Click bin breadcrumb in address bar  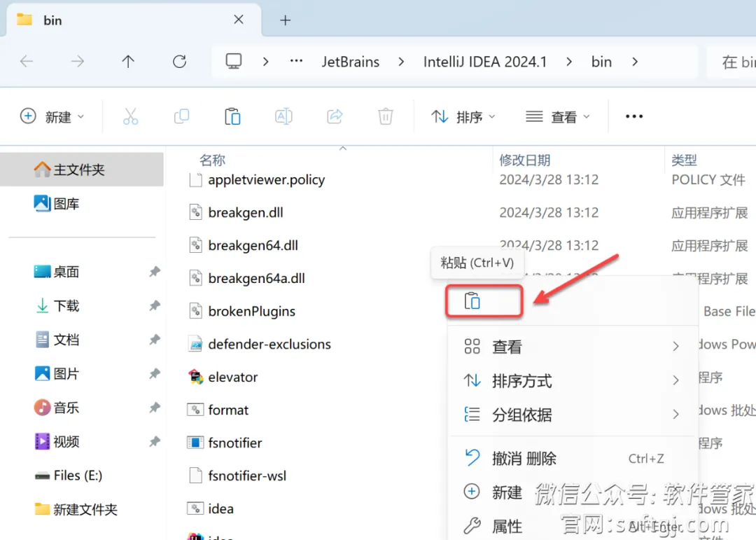602,62
